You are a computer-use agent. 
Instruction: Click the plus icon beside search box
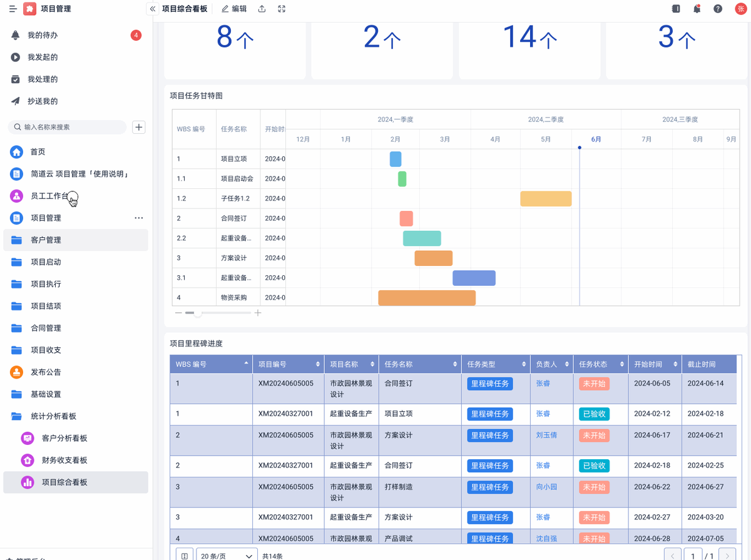[139, 127]
